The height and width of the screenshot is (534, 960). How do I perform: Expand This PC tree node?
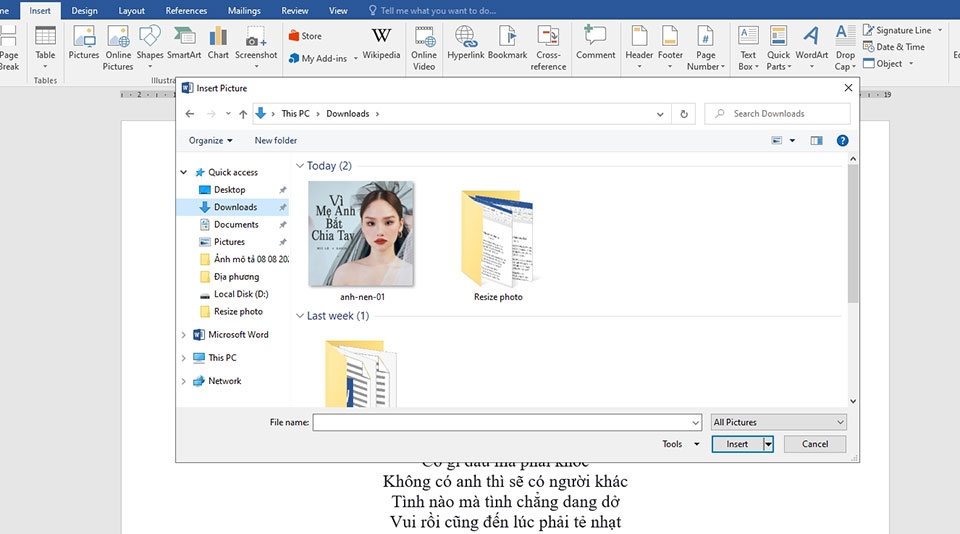184,358
